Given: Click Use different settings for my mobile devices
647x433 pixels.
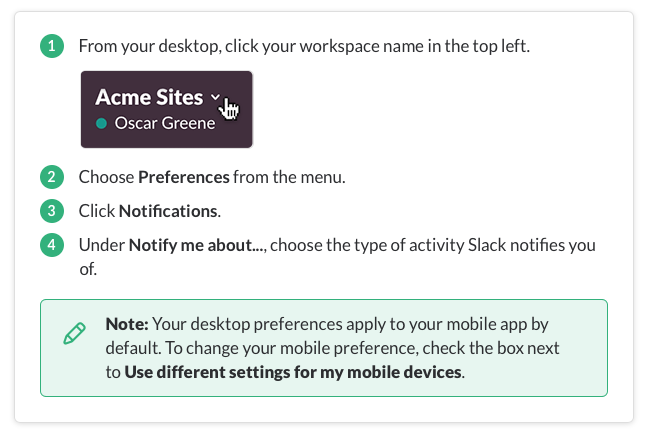Looking at the screenshot, I should coord(293,372).
